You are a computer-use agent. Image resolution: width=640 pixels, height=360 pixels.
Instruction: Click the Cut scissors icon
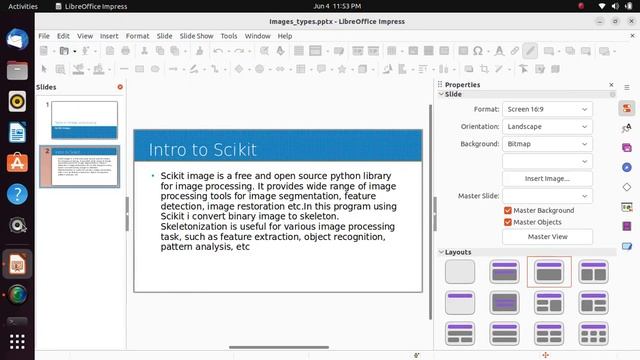144,51
